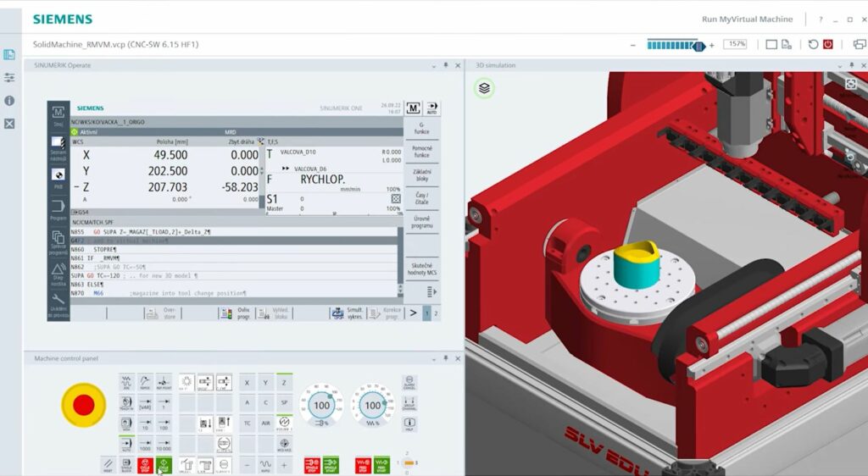Adjust the spindle override dial
The image size is (868, 476).
tap(321, 405)
